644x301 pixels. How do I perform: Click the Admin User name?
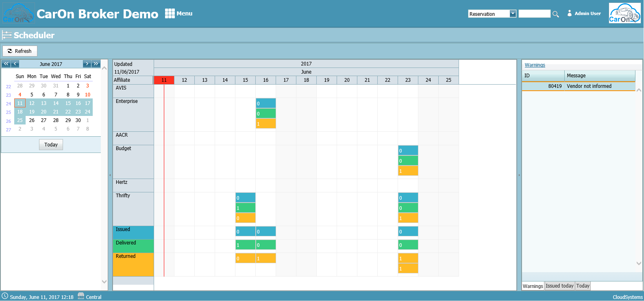587,13
